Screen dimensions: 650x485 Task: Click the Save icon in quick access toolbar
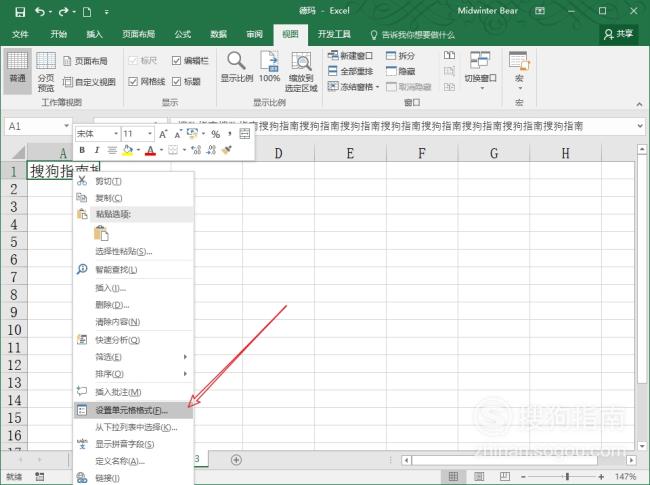click(20, 12)
